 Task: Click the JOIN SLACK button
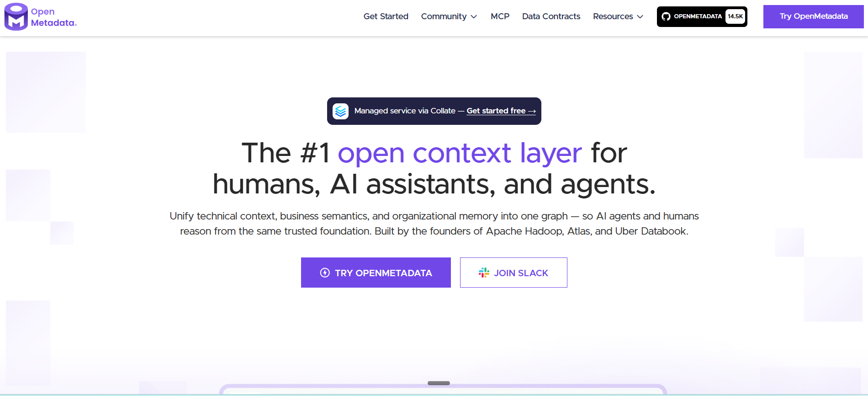pos(513,273)
